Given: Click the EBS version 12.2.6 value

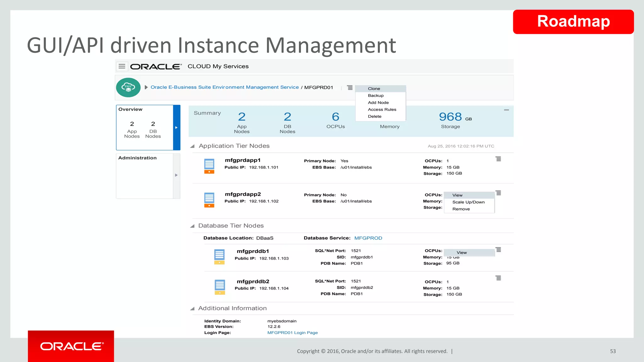Looking at the screenshot, I should (x=274, y=327).
